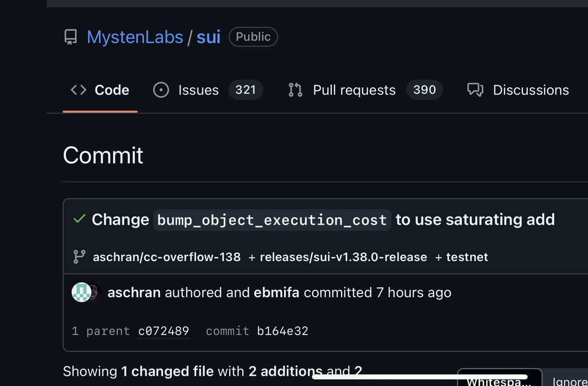Click the 7 hours ago timestamp
This screenshot has height=386, width=588.
tap(414, 293)
